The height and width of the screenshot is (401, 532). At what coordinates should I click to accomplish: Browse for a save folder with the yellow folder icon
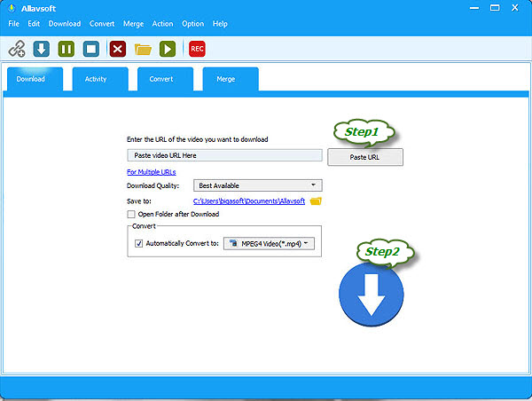[x=316, y=201]
